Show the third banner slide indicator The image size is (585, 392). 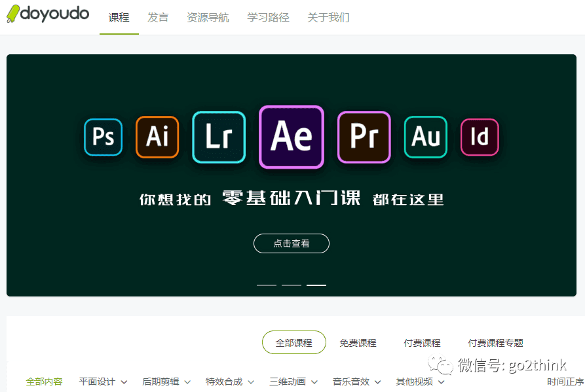(x=316, y=285)
